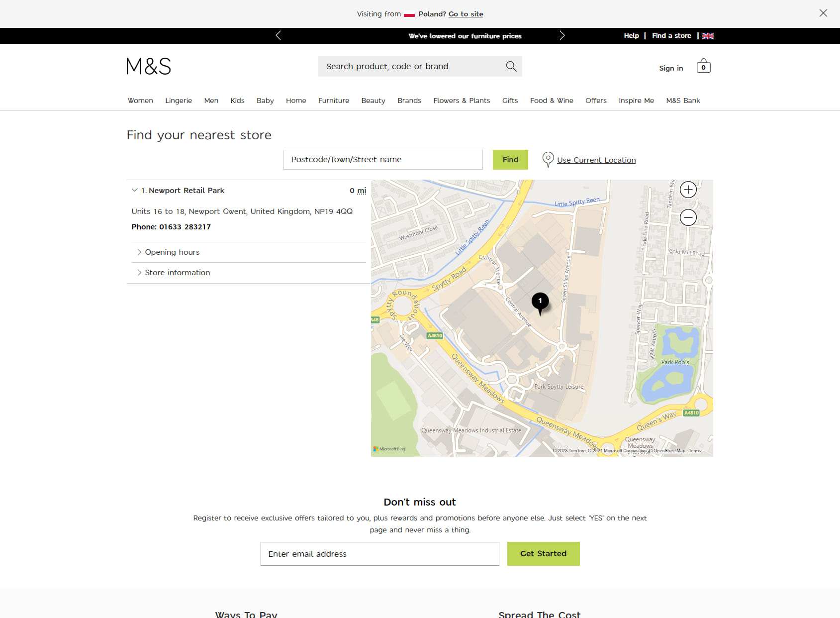This screenshot has height=618, width=840.
Task: Click the search magnifier icon
Action: click(511, 66)
